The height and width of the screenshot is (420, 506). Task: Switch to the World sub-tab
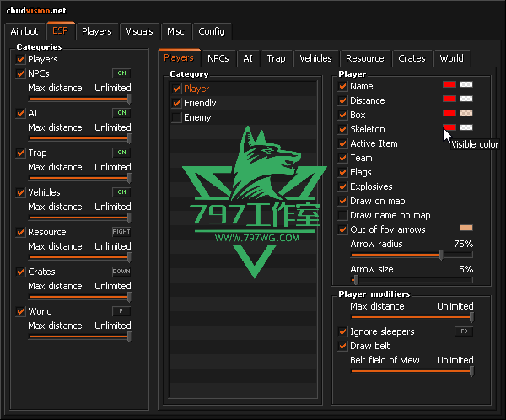(451, 58)
